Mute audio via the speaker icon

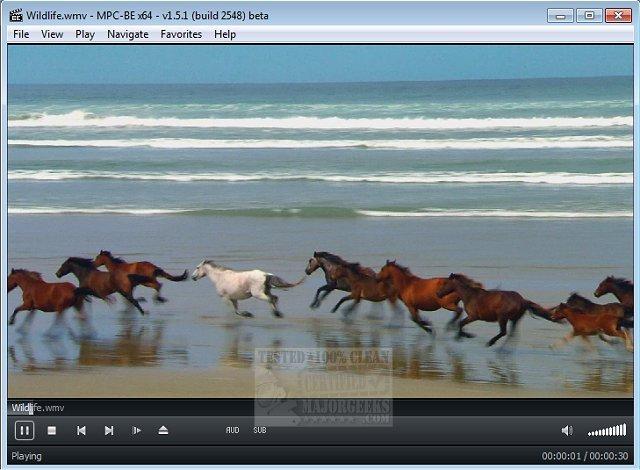click(x=567, y=430)
